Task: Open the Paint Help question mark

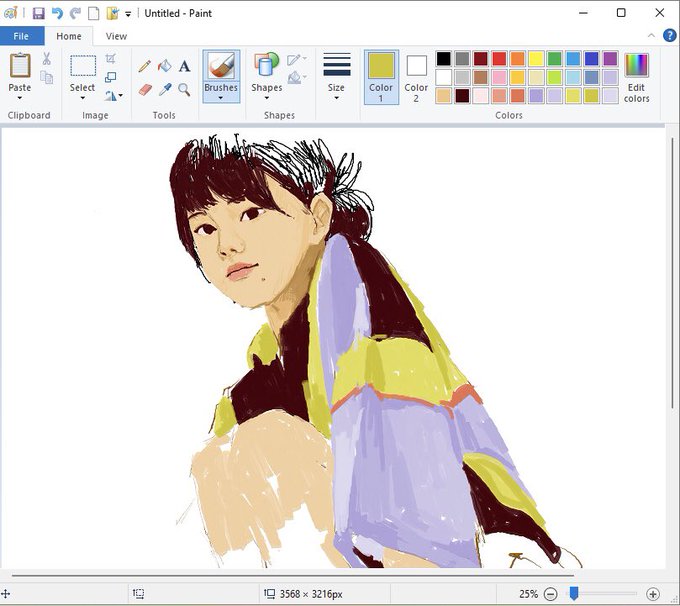Action: pyautogui.click(x=670, y=36)
